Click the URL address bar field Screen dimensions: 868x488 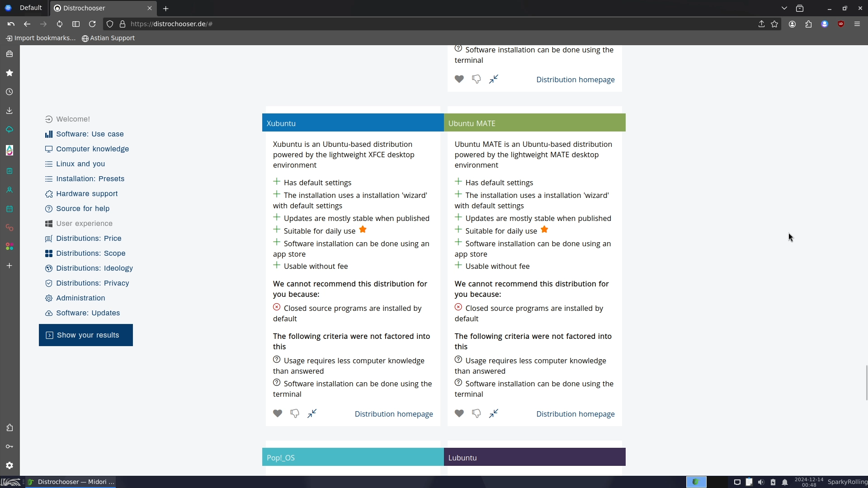[407, 24]
